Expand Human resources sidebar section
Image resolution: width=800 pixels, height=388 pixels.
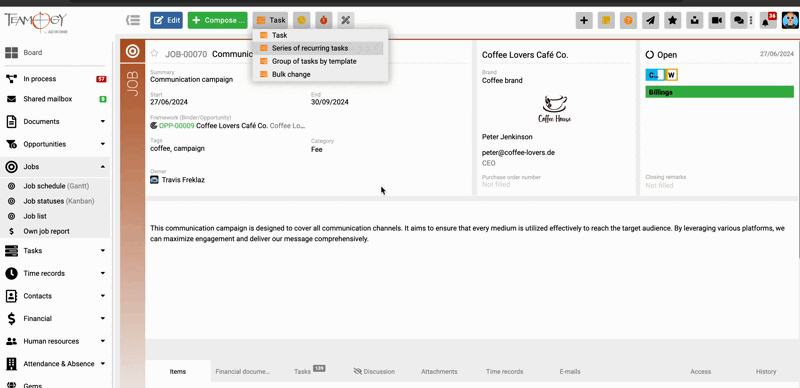pyautogui.click(x=54, y=341)
